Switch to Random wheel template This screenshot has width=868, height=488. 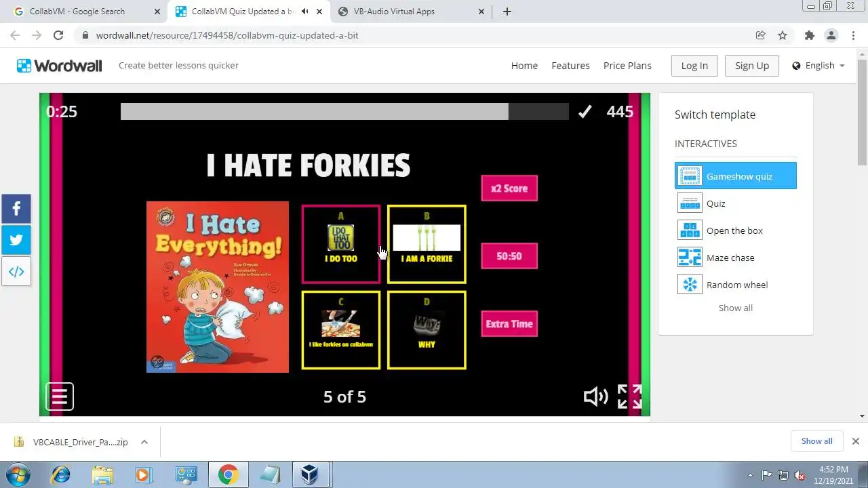(736, 285)
